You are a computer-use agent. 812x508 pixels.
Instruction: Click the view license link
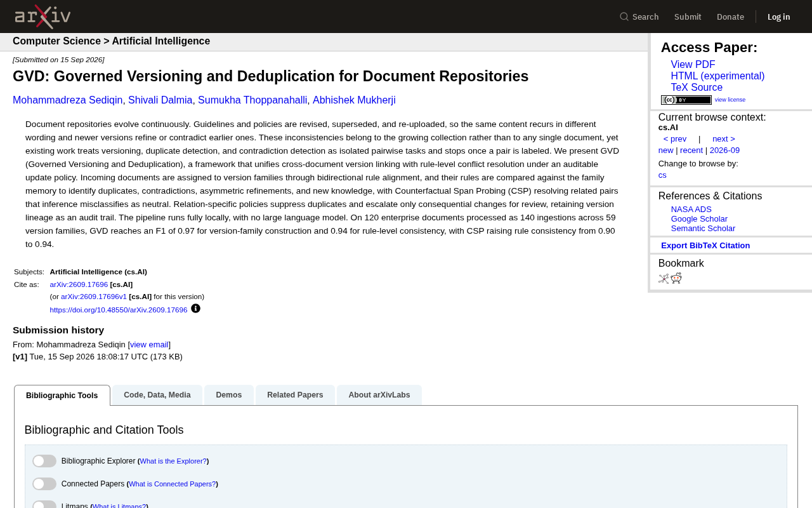pyautogui.click(x=730, y=100)
